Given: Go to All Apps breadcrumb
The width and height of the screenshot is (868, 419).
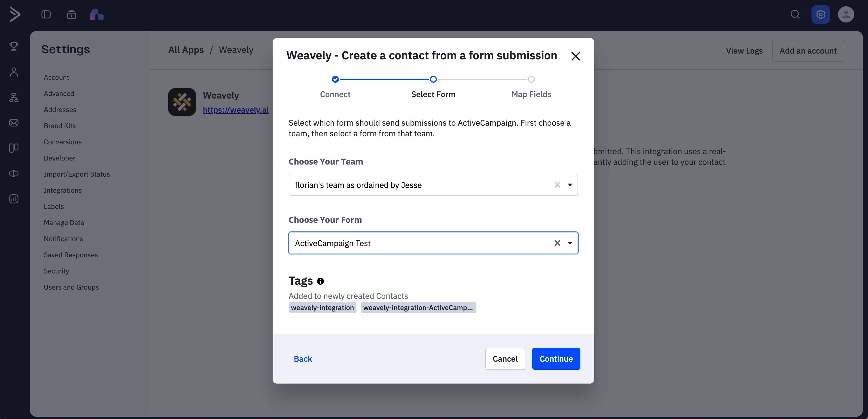Looking at the screenshot, I should tap(186, 50).
